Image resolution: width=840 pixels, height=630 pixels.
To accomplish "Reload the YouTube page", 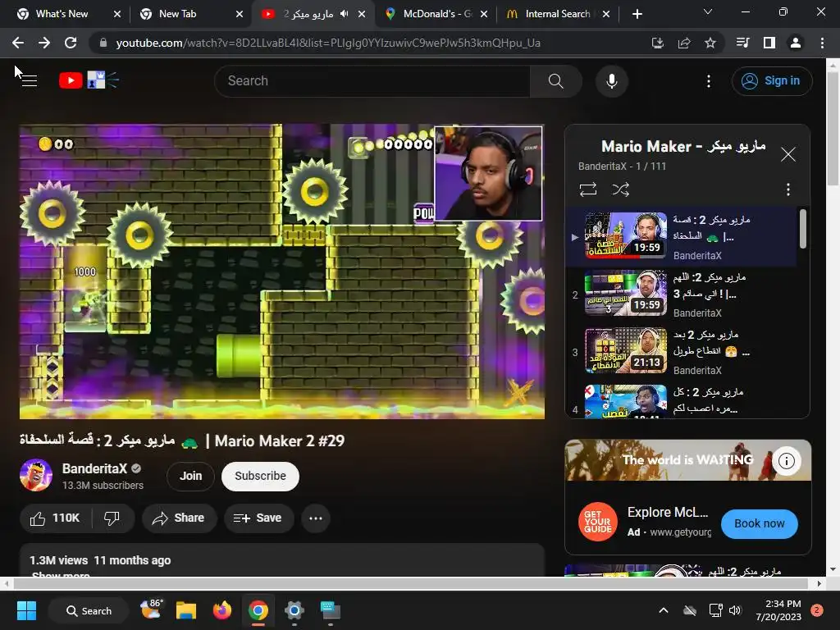I will tap(71, 43).
